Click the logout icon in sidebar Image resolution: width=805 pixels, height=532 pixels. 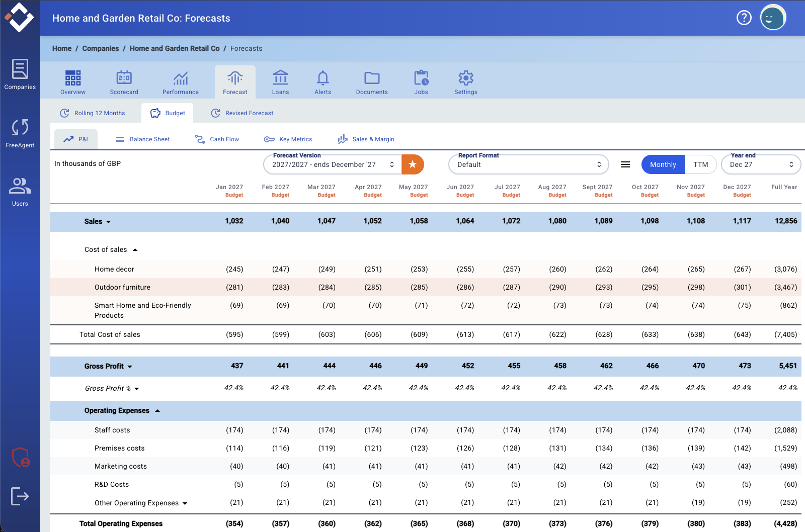[20, 496]
